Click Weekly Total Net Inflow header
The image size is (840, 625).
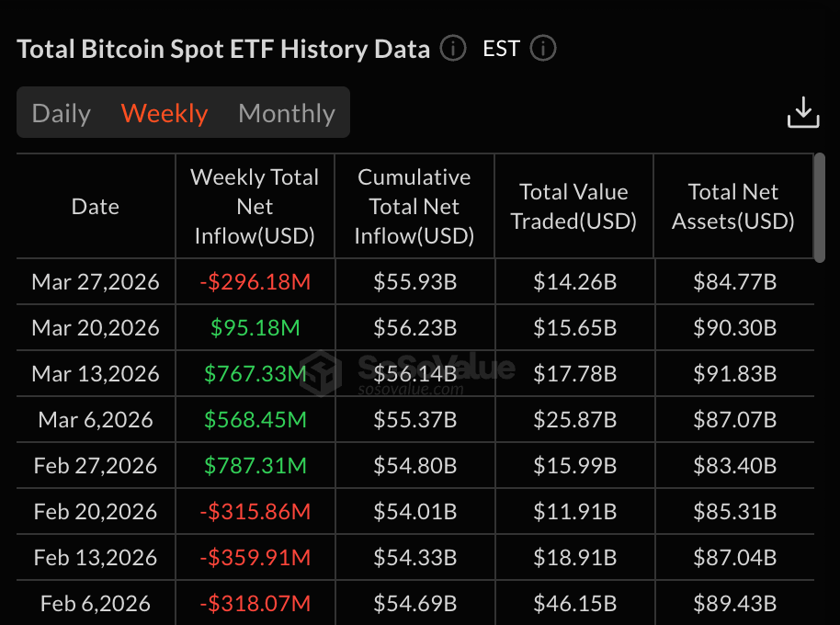tap(255, 207)
